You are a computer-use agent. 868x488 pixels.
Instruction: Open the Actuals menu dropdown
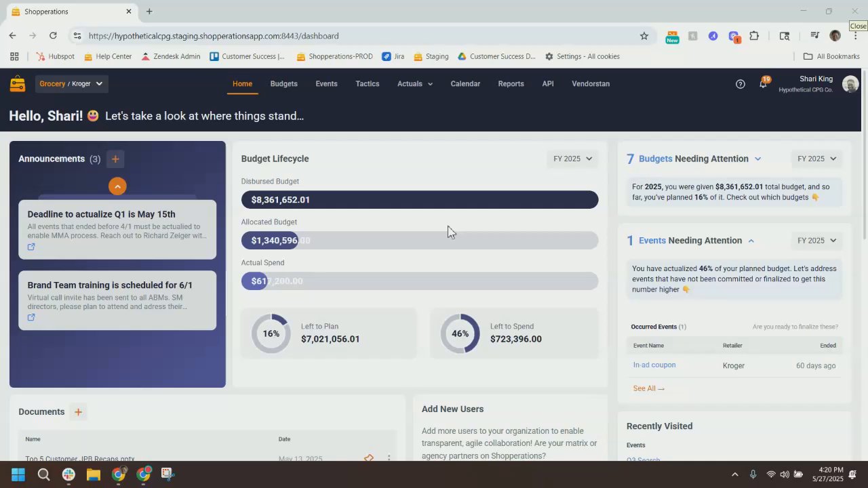(x=415, y=84)
